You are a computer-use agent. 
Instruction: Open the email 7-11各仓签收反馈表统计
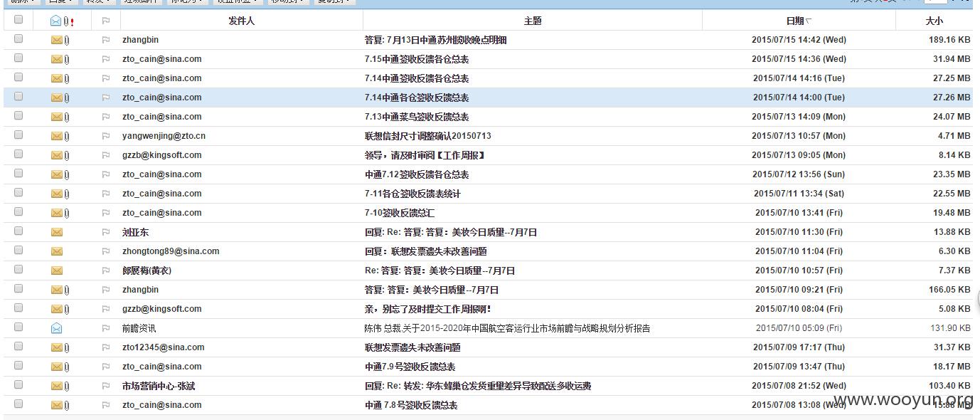(x=412, y=194)
